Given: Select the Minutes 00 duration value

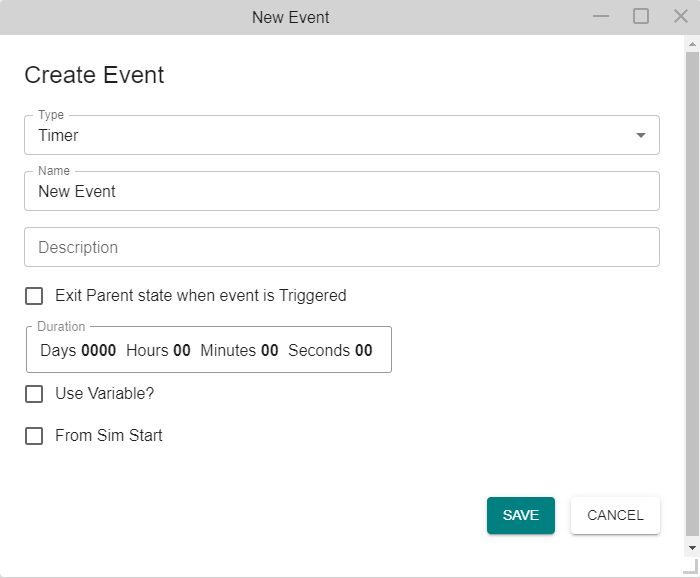Looking at the screenshot, I should [270, 350].
